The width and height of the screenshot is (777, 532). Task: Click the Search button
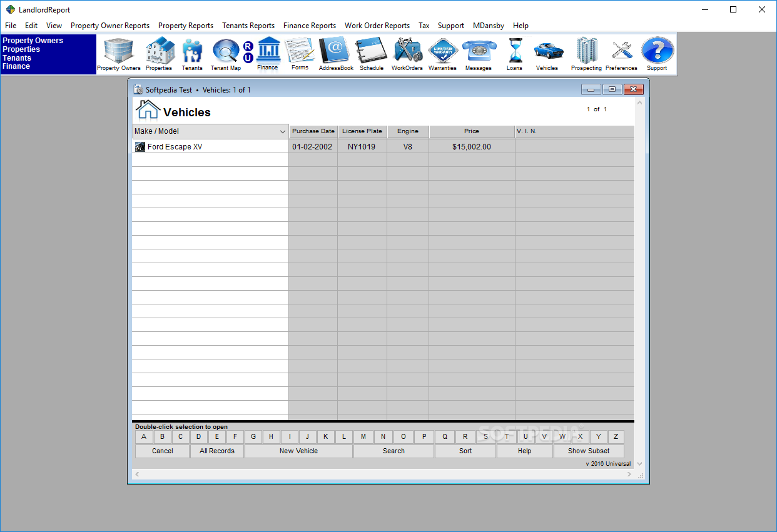394,451
